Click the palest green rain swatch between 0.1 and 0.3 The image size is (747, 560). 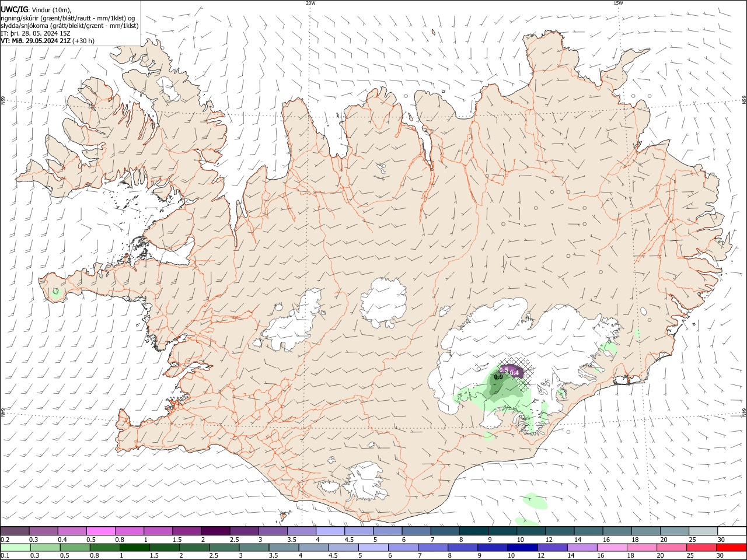[x=15, y=548]
